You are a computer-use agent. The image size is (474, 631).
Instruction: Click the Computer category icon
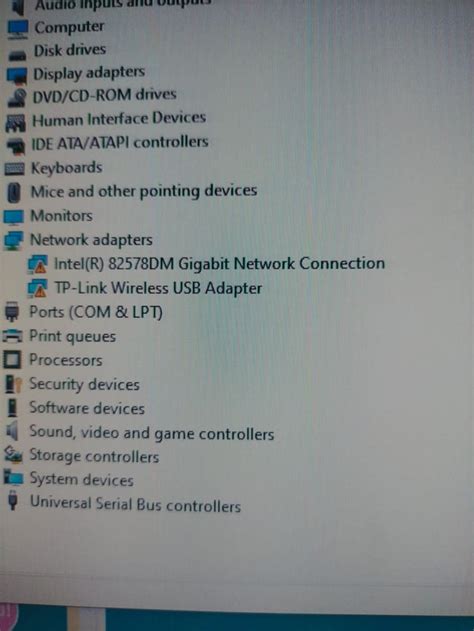pos(18,29)
